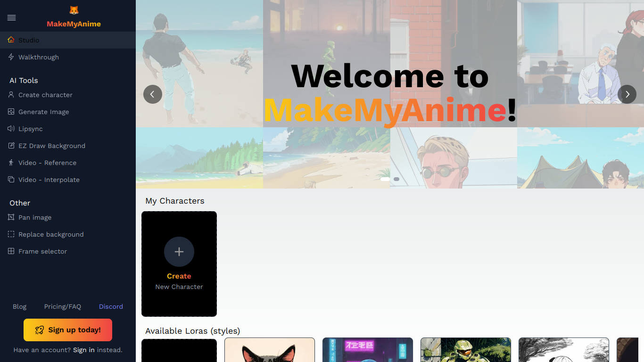
Task: Open the green armored soldier Lora thumbnail
Action: pos(466,350)
